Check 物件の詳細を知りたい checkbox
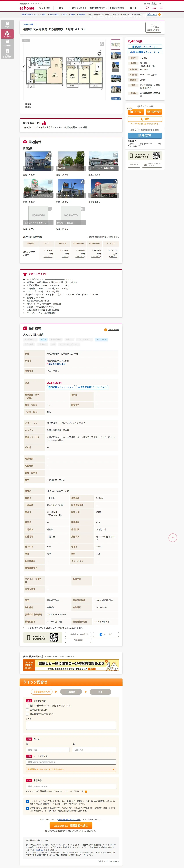 pos(27,705)
